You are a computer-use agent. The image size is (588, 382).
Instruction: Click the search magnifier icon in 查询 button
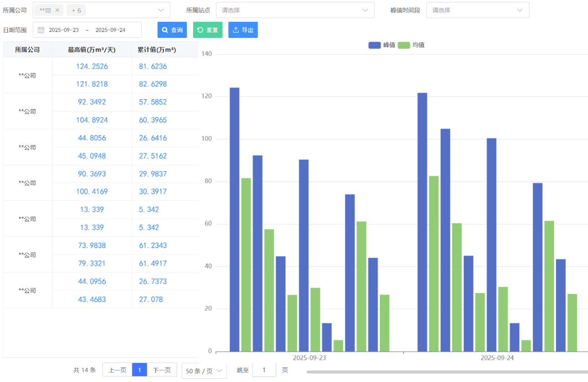[165, 30]
